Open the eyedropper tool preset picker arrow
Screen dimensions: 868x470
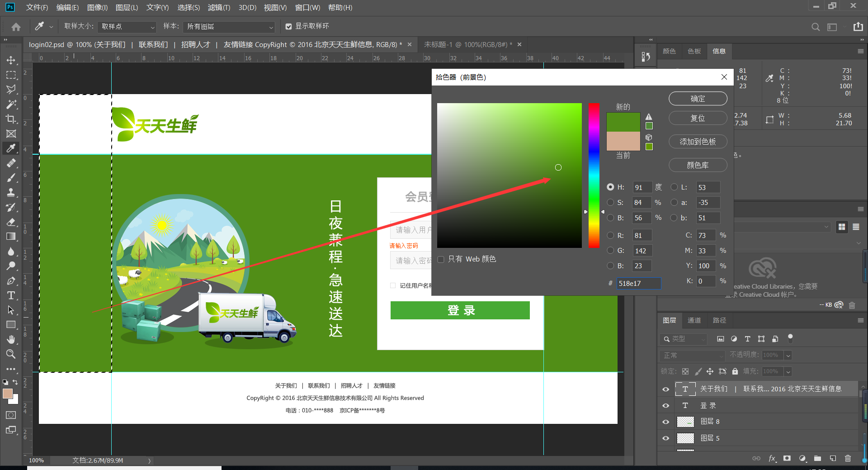click(x=51, y=27)
